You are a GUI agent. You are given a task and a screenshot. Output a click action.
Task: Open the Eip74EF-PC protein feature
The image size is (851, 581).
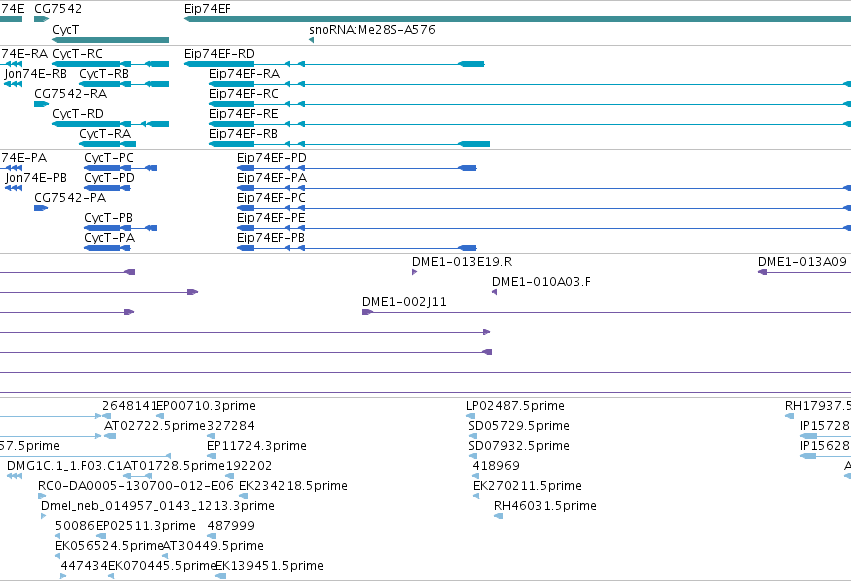(x=544, y=208)
